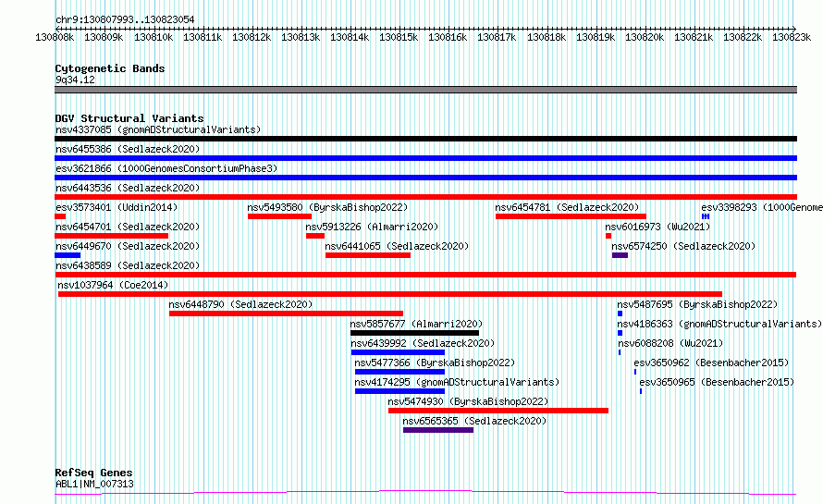Screen dimensions: 823x504
Task: Click the red nsv5493580 variant bar
Action: pos(280,216)
